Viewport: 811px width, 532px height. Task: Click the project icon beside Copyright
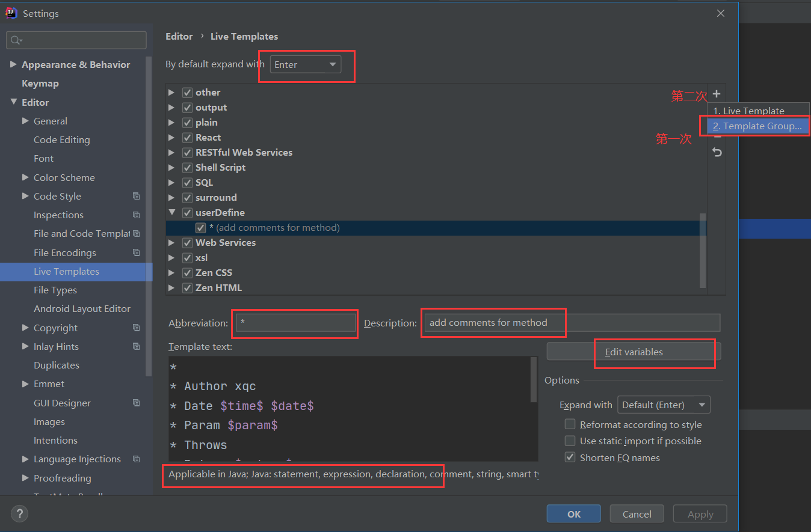[x=136, y=328]
